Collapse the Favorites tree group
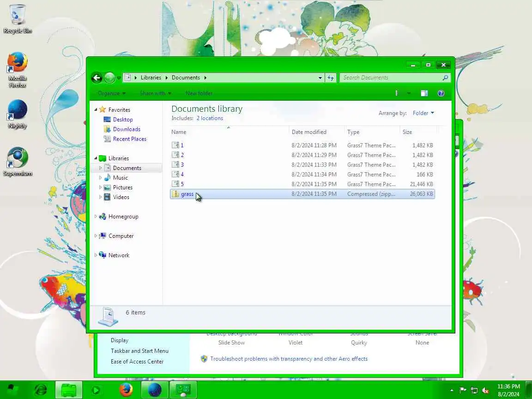Viewport: 532px width, 399px height. 96,109
